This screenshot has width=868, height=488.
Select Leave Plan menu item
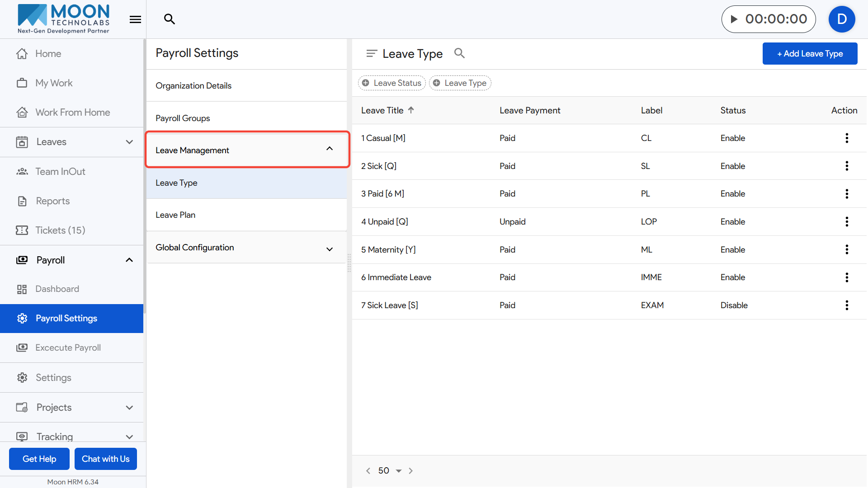tap(175, 215)
